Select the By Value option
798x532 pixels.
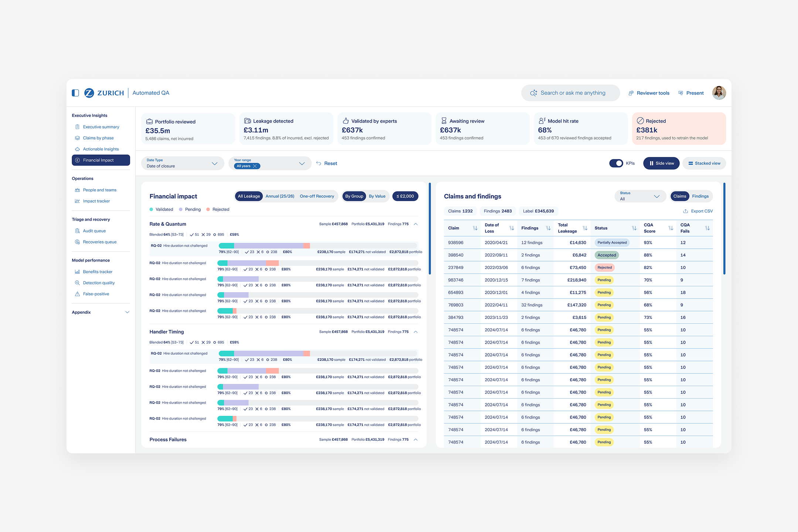(377, 196)
